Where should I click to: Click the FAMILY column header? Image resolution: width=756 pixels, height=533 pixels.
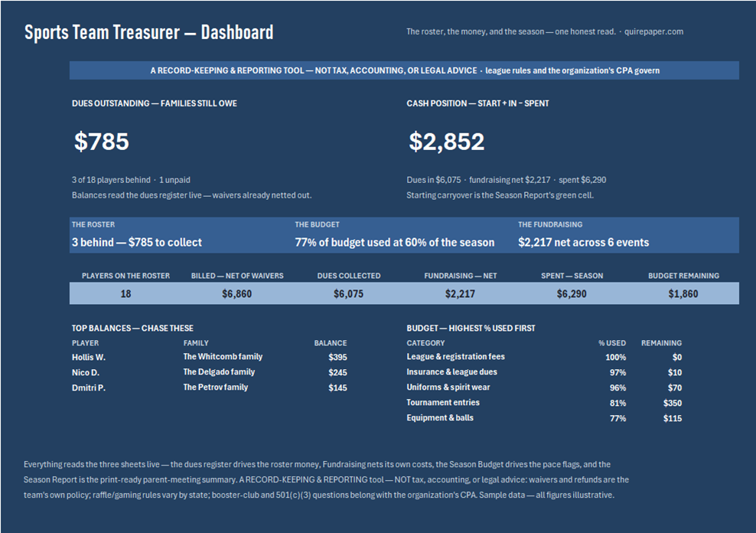(196, 343)
